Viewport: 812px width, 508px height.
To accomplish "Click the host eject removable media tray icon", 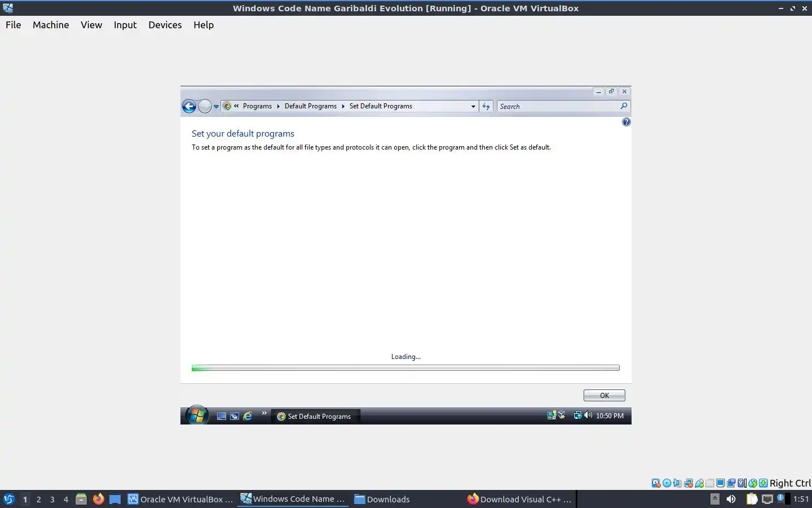I will tap(714, 499).
